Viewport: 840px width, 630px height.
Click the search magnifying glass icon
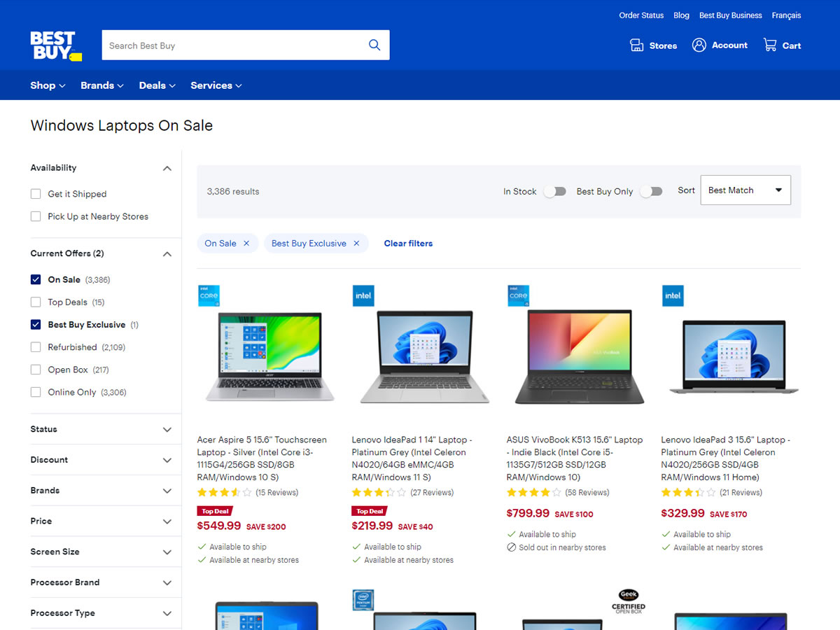[374, 45]
